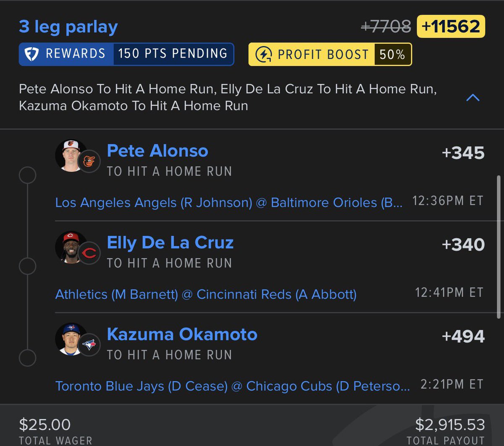This screenshot has width=504, height=446.
Task: Click the Profit Boost 50% badge
Action: coord(330,55)
